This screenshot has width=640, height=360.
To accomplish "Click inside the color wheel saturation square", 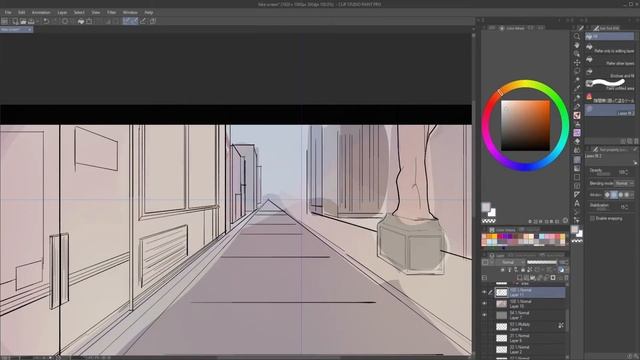I will pyautogui.click(x=525, y=125).
